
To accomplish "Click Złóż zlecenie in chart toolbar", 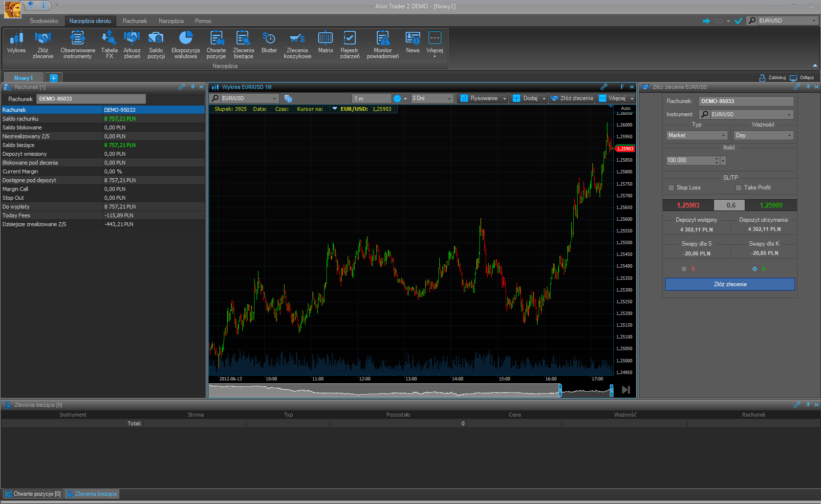I will coord(572,99).
